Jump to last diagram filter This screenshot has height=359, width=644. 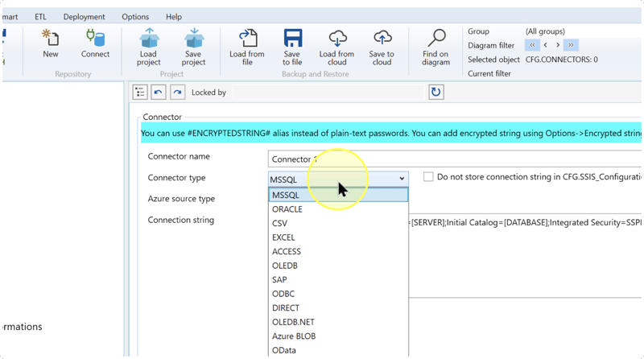tap(571, 45)
